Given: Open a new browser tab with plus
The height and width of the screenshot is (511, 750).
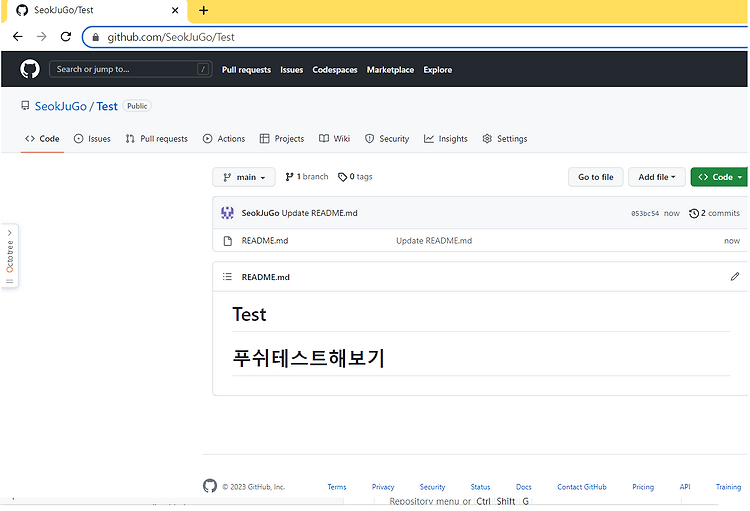Looking at the screenshot, I should tap(204, 11).
